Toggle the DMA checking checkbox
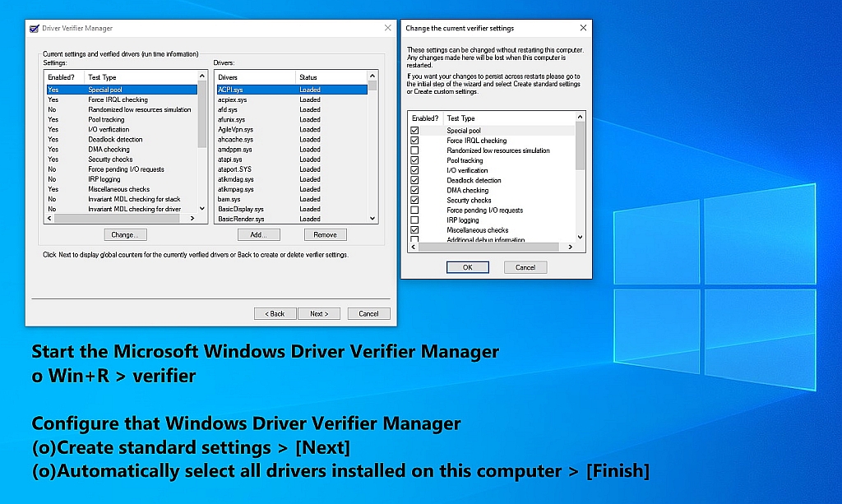 (414, 190)
